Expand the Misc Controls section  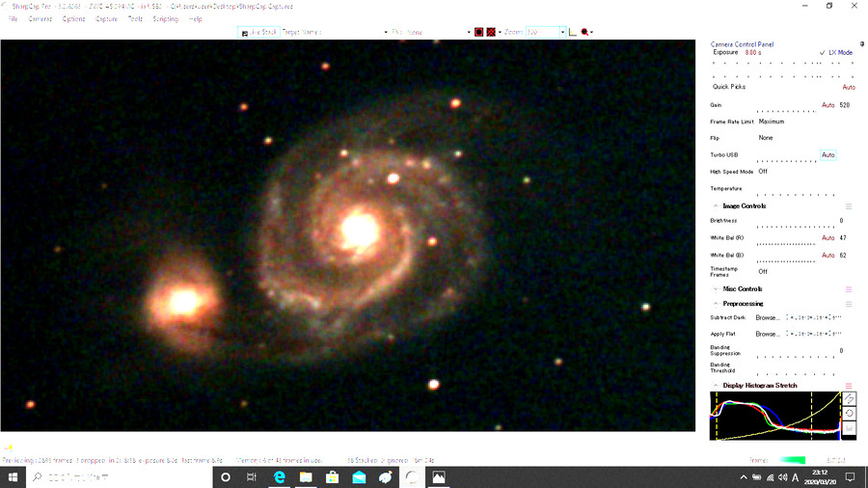[716, 288]
